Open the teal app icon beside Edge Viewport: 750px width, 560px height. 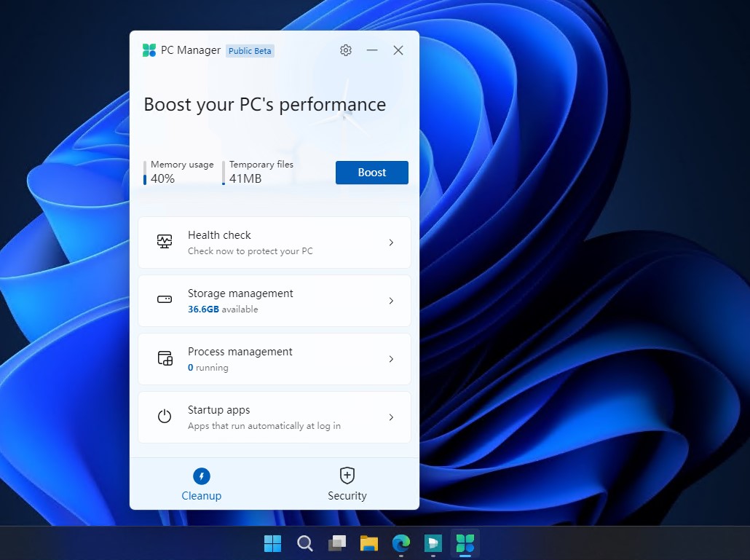[x=433, y=543]
